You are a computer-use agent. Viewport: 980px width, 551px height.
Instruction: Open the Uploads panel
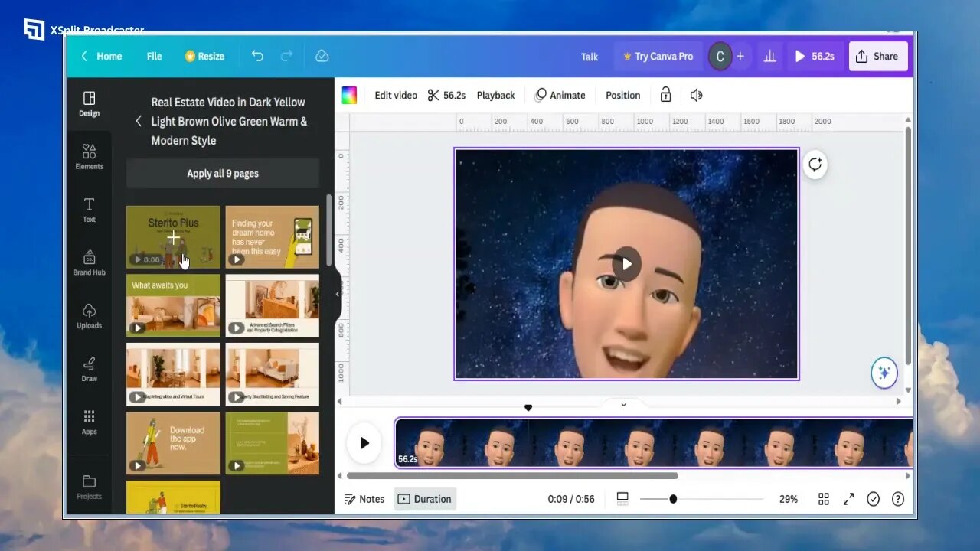[89, 315]
